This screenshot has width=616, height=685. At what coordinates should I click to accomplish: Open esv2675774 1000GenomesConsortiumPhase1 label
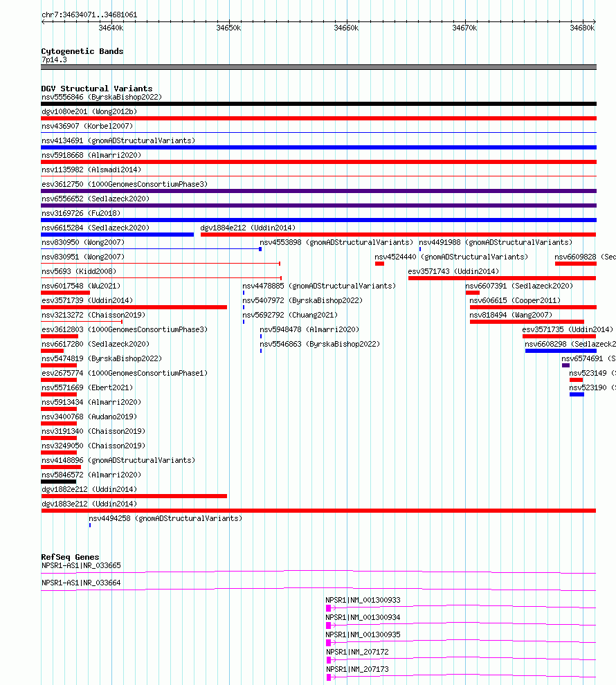(x=125, y=373)
